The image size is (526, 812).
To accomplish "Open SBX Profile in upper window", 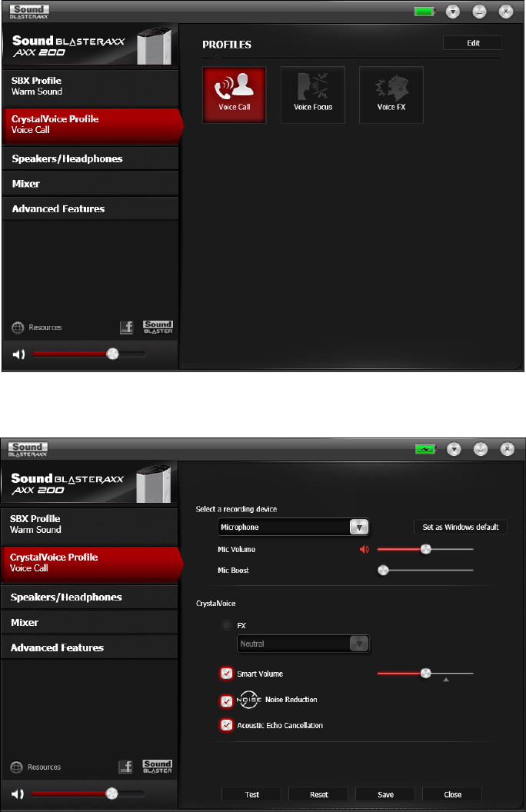I will click(90, 86).
